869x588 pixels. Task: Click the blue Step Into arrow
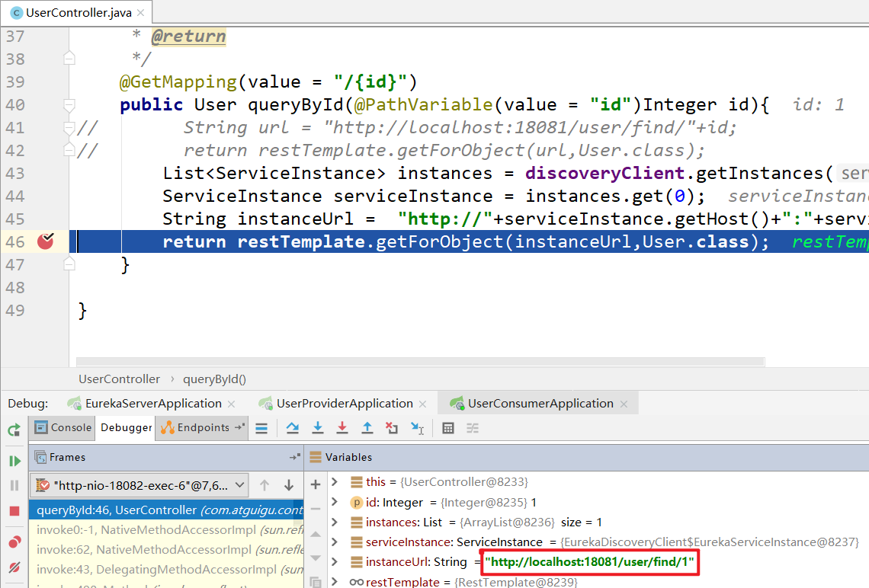click(318, 428)
